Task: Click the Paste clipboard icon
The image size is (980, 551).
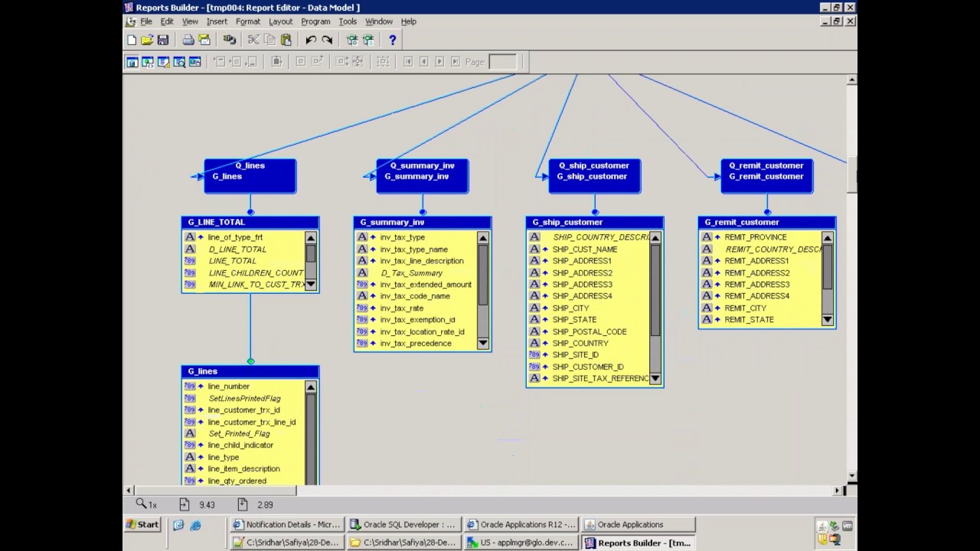Action: tap(286, 40)
